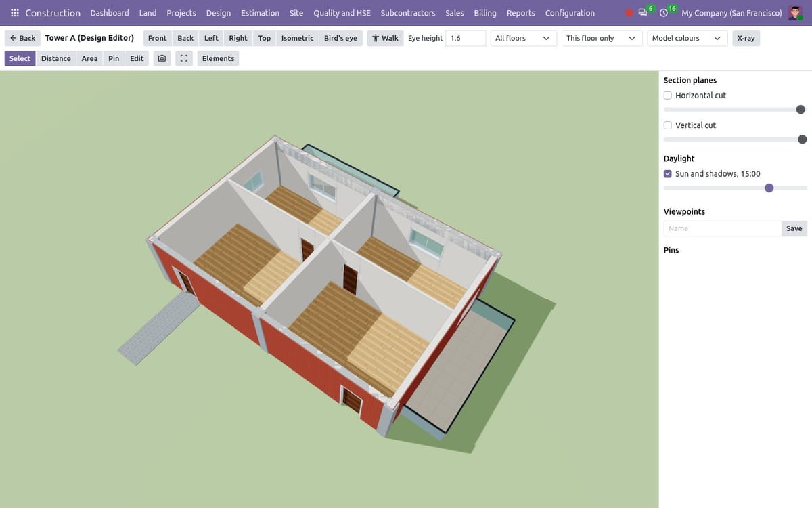This screenshot has width=812, height=508.
Task: Open the Configuration menu
Action: click(570, 13)
